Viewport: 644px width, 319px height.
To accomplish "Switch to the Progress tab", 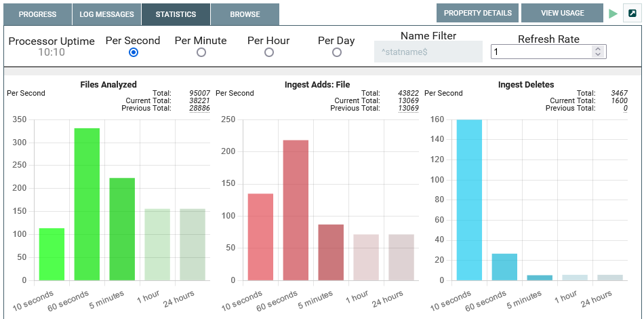I will click(37, 14).
